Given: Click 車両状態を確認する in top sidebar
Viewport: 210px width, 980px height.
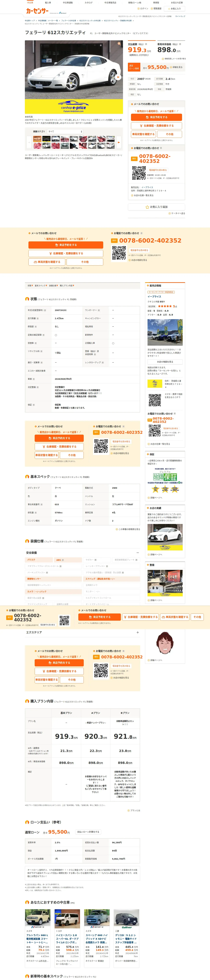Looking at the screenshot, I should (x=143, y=134).
